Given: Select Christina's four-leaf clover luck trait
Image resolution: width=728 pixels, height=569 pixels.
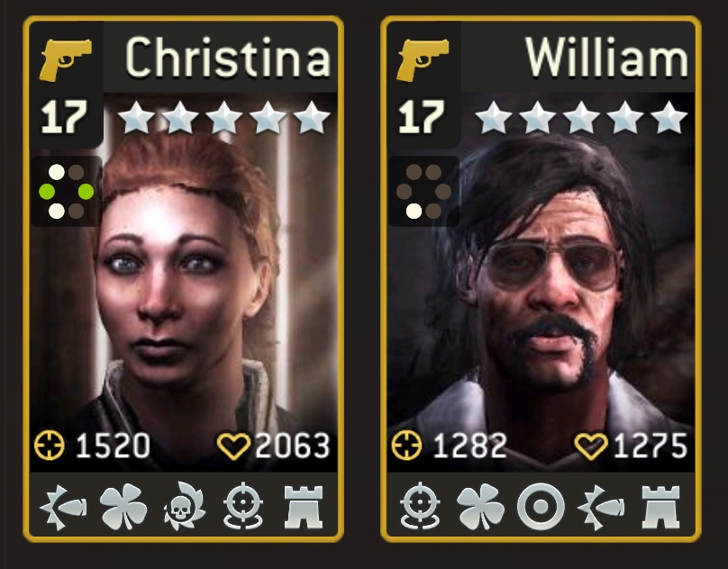Looking at the screenshot, I should [123, 506].
